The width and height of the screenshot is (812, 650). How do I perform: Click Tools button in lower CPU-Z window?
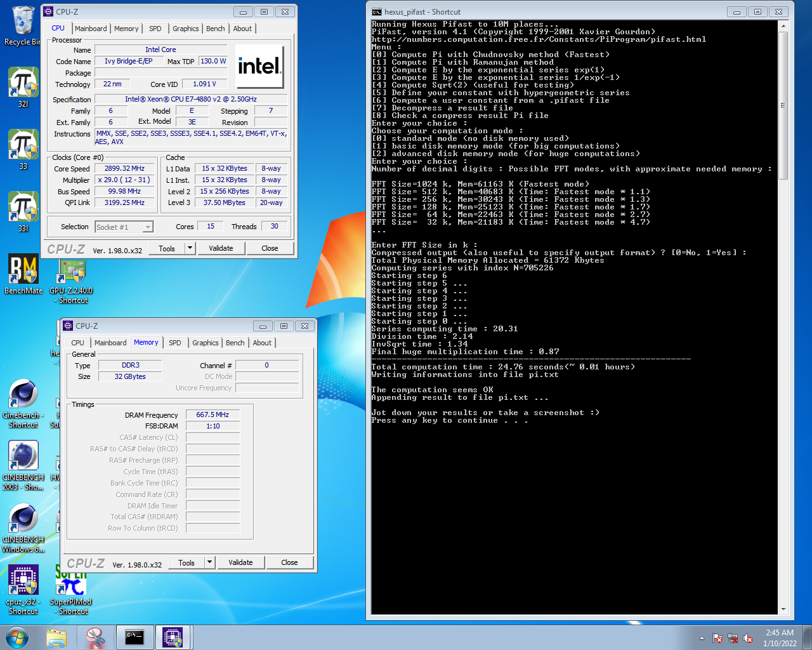(x=187, y=562)
